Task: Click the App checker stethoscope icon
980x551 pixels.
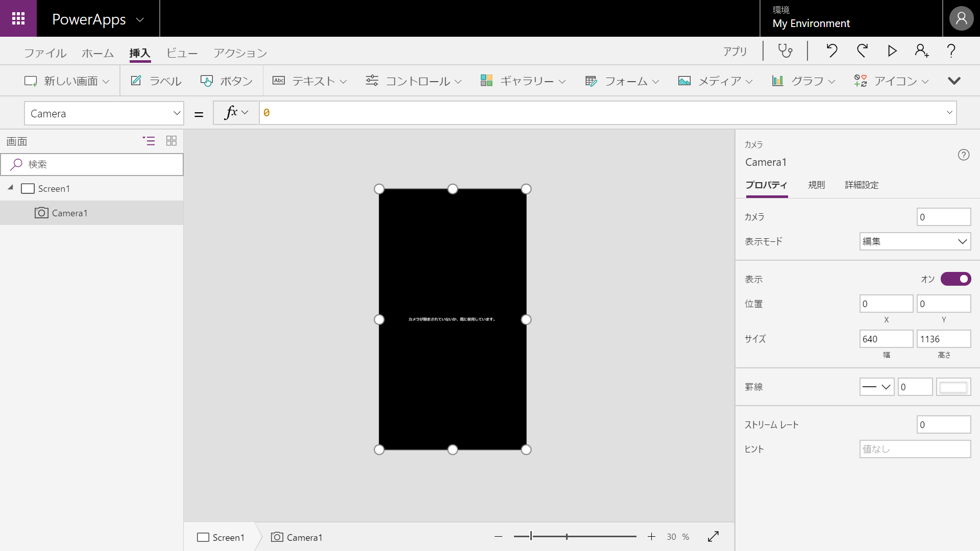Action: [785, 51]
